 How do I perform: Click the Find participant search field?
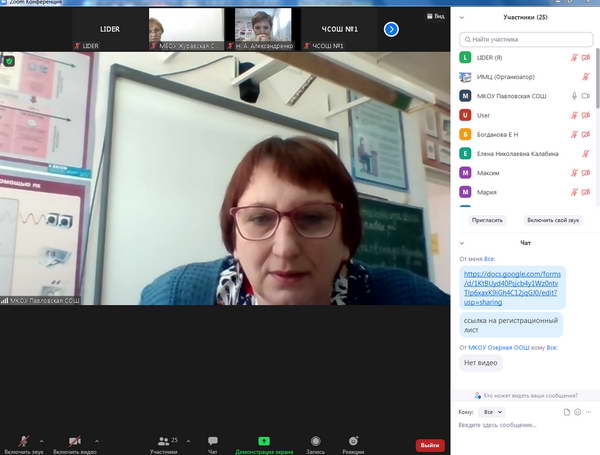click(526, 39)
